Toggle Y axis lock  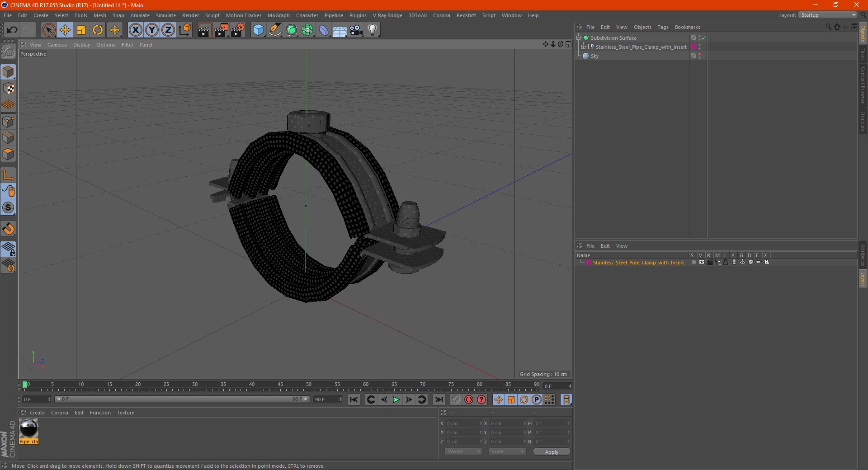(x=152, y=30)
